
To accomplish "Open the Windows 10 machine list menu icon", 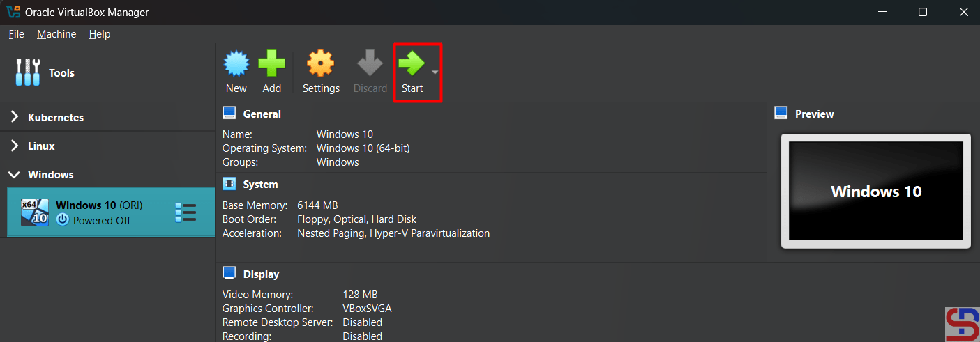I will (186, 212).
